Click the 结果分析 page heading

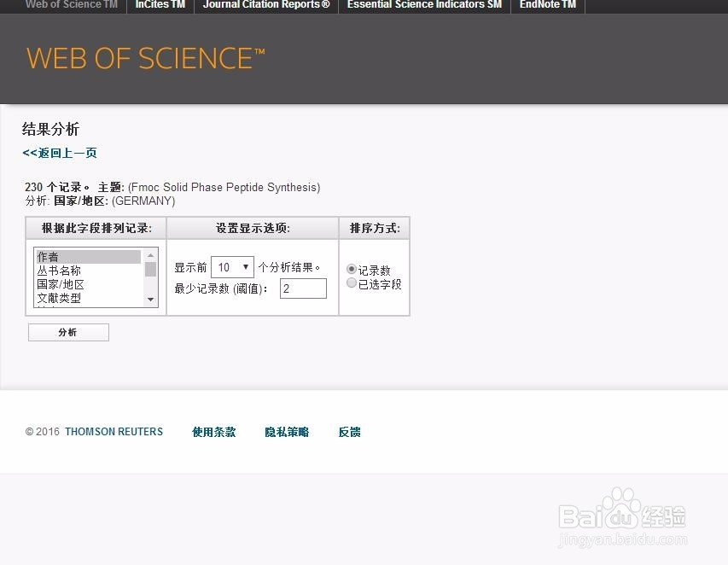pyautogui.click(x=50, y=129)
